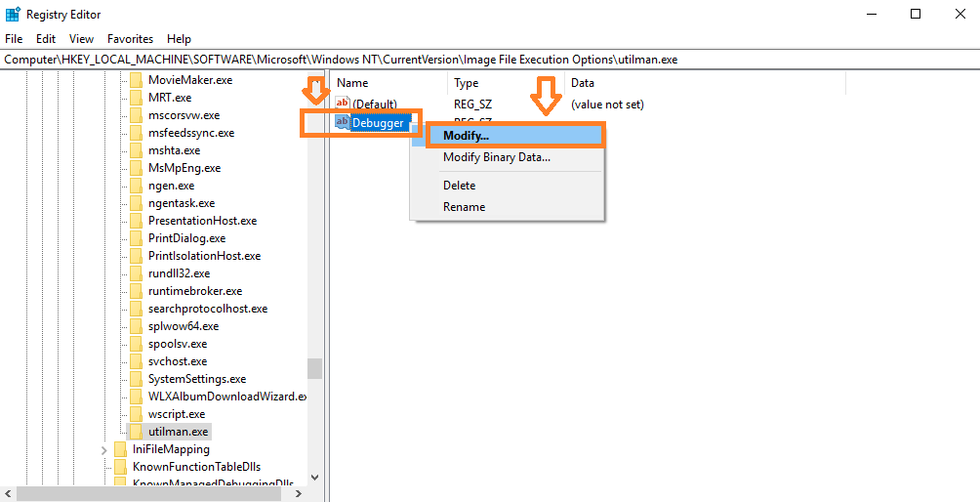Expand the IniFileMapping tree node
Image resolution: width=980 pixels, height=502 pixels.
(x=103, y=449)
